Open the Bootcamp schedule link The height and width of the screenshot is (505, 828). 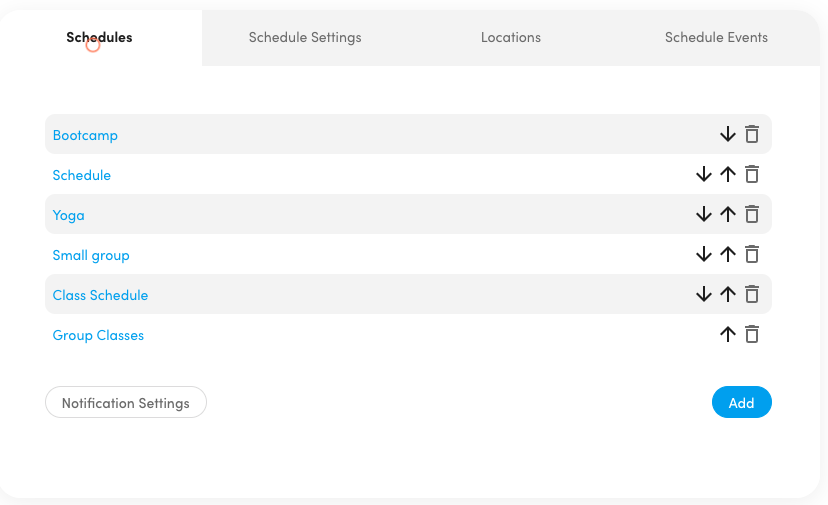(85, 135)
